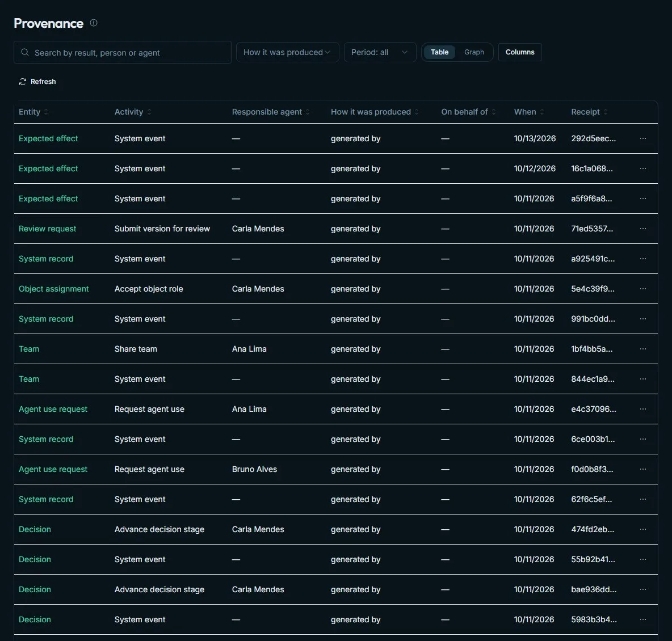Open the Provenance info icon
Image resolution: width=672 pixels, height=641 pixels.
coord(94,23)
